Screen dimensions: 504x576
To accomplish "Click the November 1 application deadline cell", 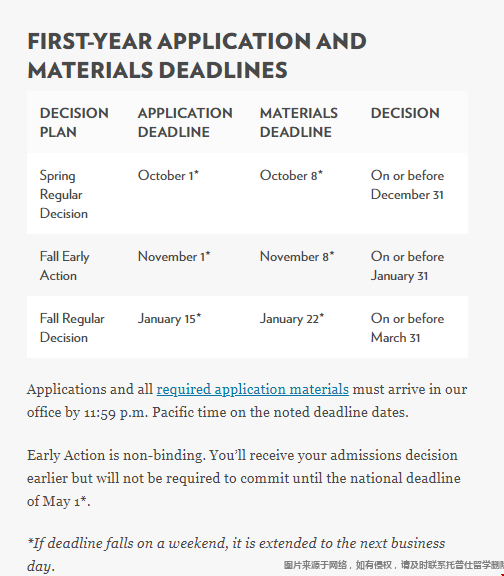I will tap(174, 256).
